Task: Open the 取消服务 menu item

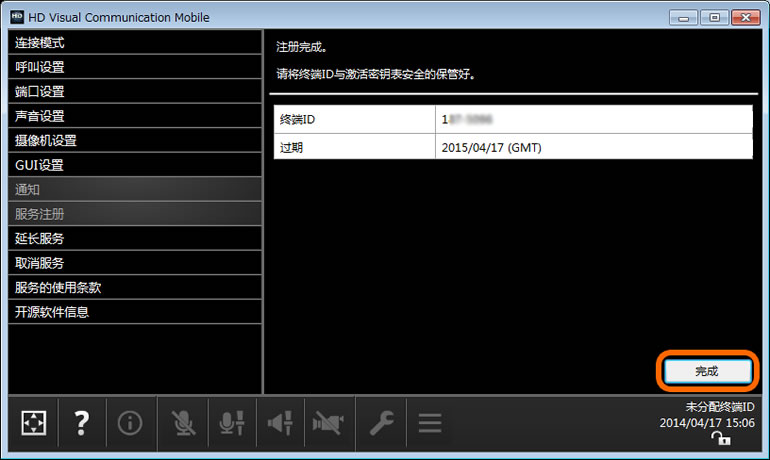Action: [135, 263]
